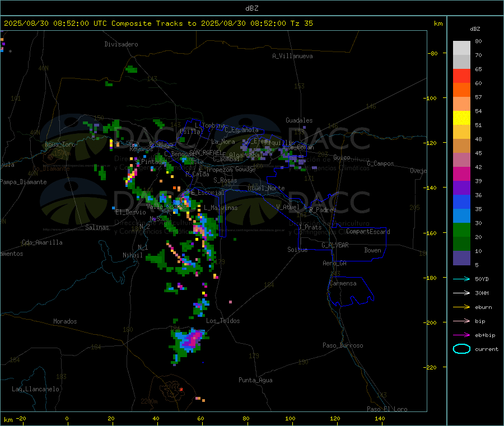Click the 42 dBZ magenta color swatch

[x=461, y=174]
